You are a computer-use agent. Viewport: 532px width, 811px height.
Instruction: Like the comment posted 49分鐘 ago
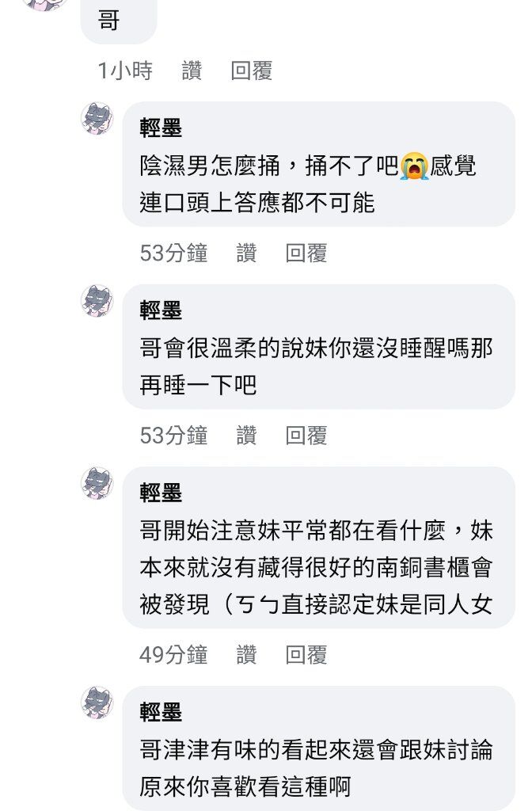(x=247, y=655)
